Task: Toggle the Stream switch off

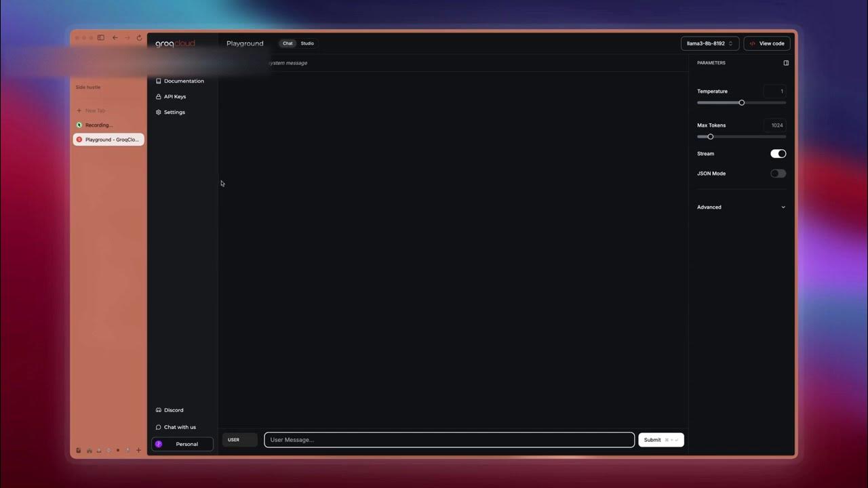Action: (778, 154)
